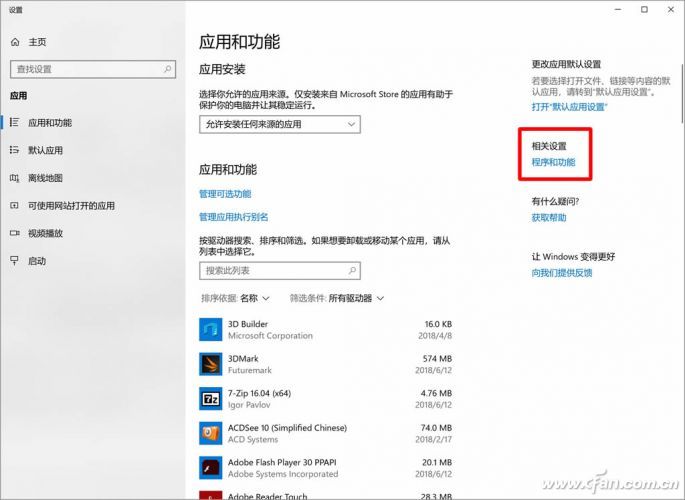Screen dimensions: 685x500
Task: Click the ACDSee 10 app icon
Action: coord(211,433)
